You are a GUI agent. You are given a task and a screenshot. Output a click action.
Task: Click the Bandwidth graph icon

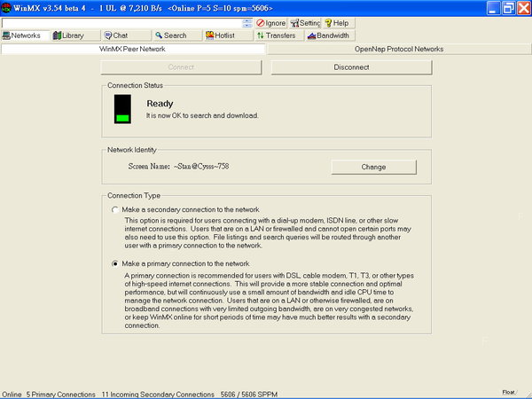tap(311, 35)
